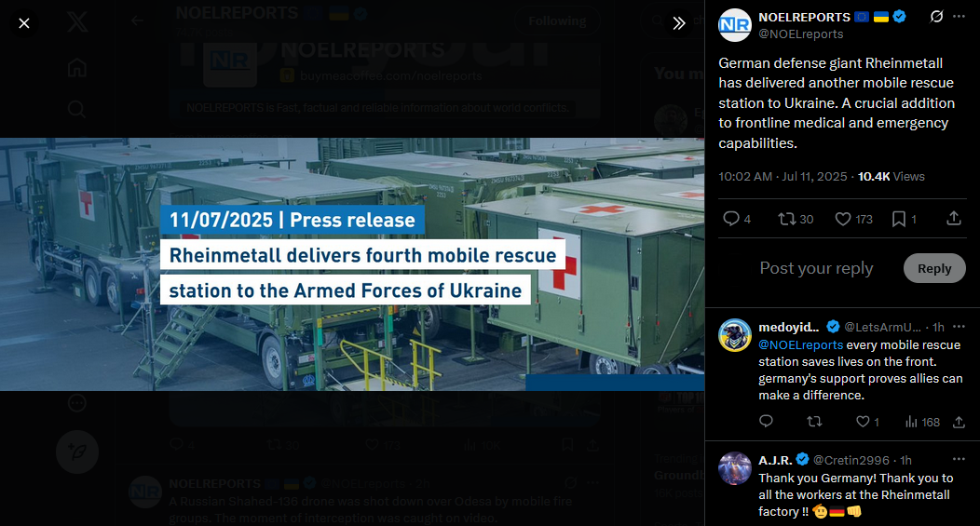Screen dimensions: 980x526
Task: Open the post timestamp 10:02 AM Jul 11, 2025
Action: coord(783,176)
